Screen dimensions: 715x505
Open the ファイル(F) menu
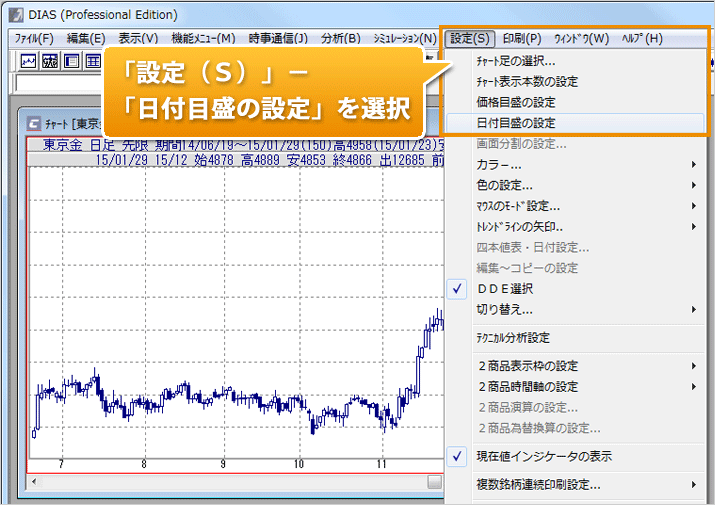[x=33, y=38]
